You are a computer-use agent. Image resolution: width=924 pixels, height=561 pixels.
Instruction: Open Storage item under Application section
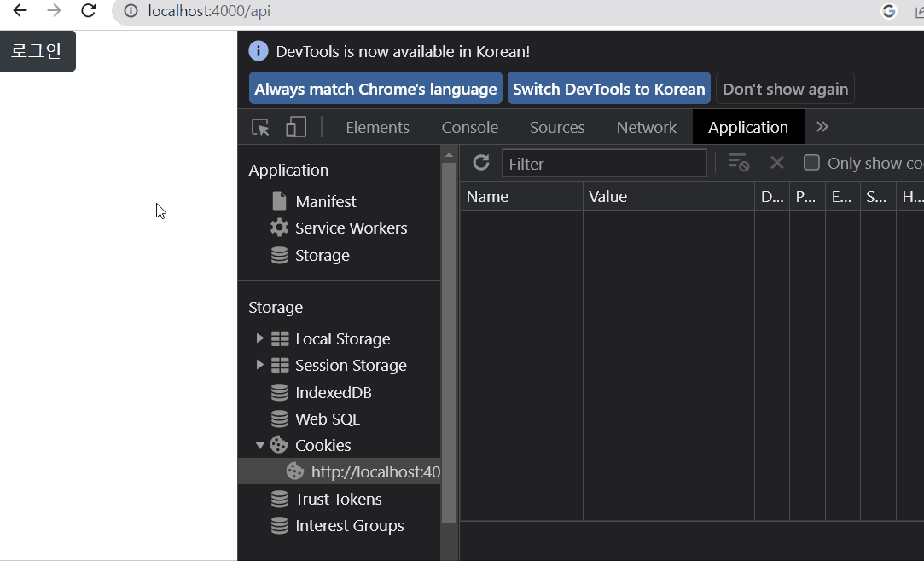tap(323, 255)
